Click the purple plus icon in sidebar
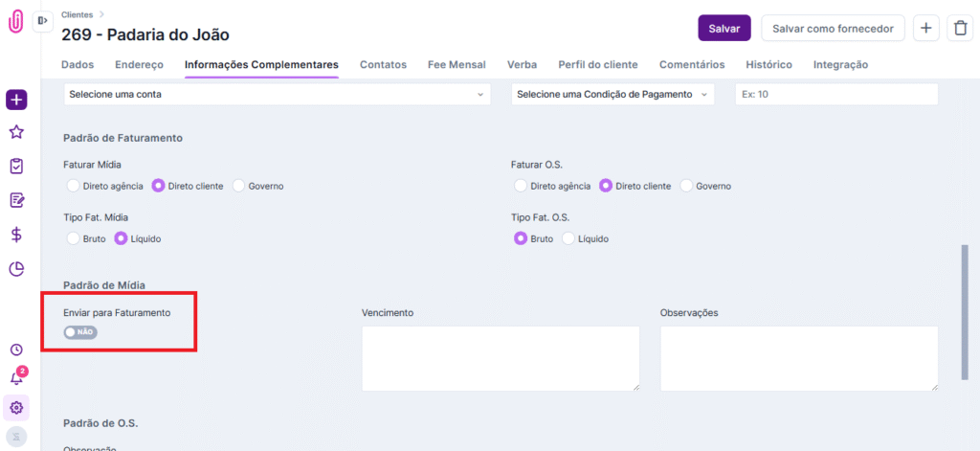The image size is (980, 451). coord(16,101)
